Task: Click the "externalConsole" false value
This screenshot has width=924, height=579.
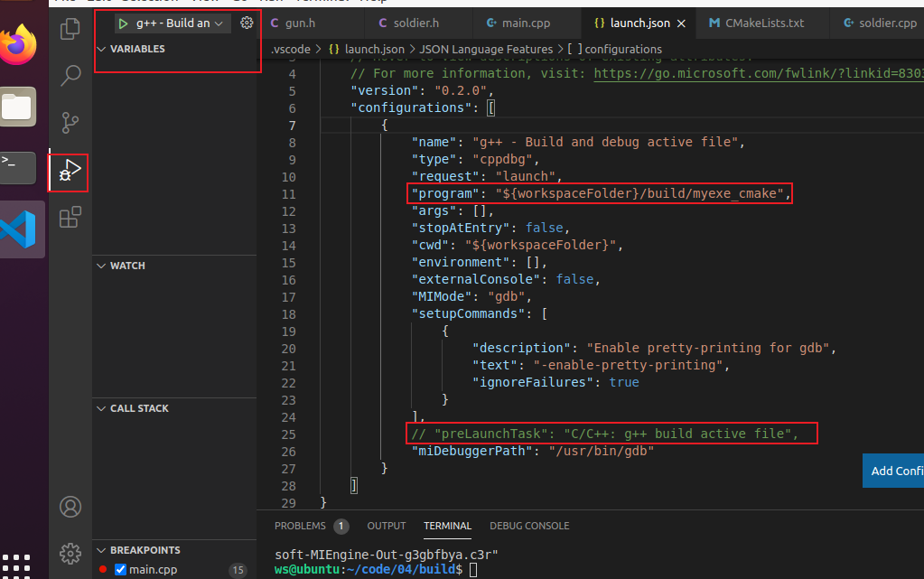Action: coord(575,279)
